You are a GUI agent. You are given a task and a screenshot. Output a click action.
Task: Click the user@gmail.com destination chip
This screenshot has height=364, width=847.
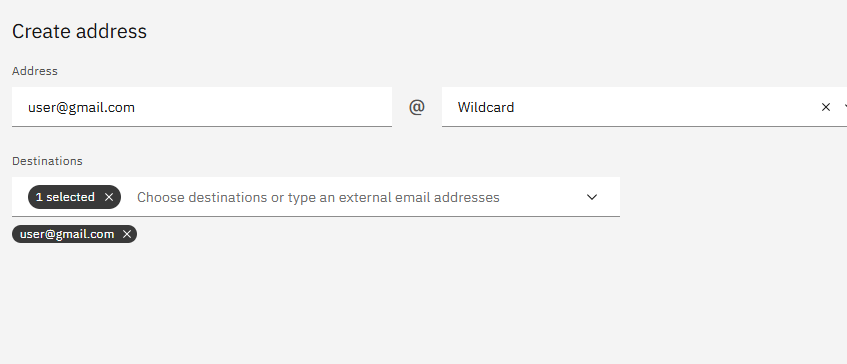pyautogui.click(x=67, y=234)
